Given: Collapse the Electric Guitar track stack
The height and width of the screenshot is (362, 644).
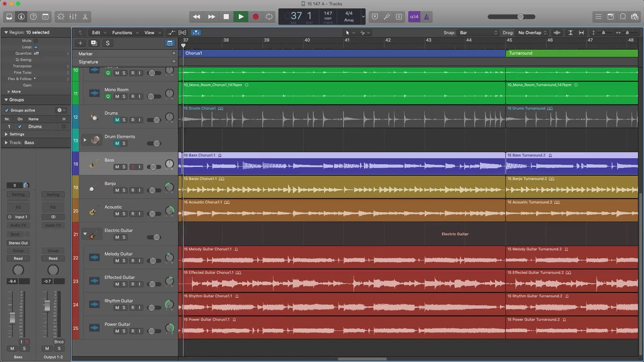Looking at the screenshot, I should (x=84, y=234).
